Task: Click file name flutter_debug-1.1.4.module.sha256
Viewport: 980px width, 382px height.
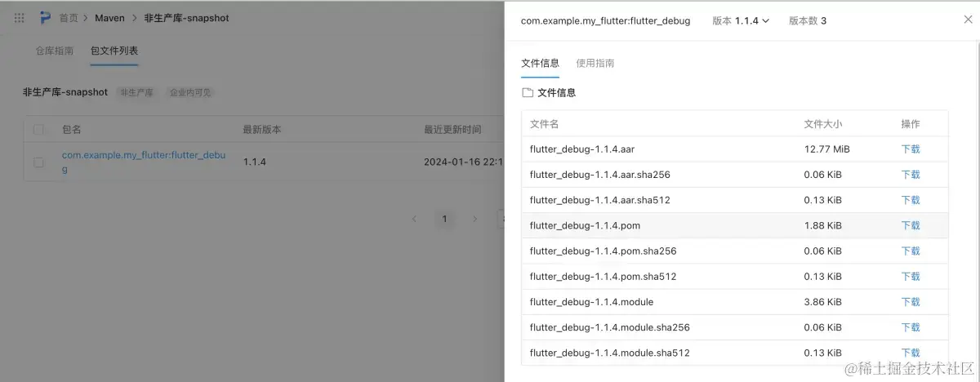Action: (x=609, y=327)
